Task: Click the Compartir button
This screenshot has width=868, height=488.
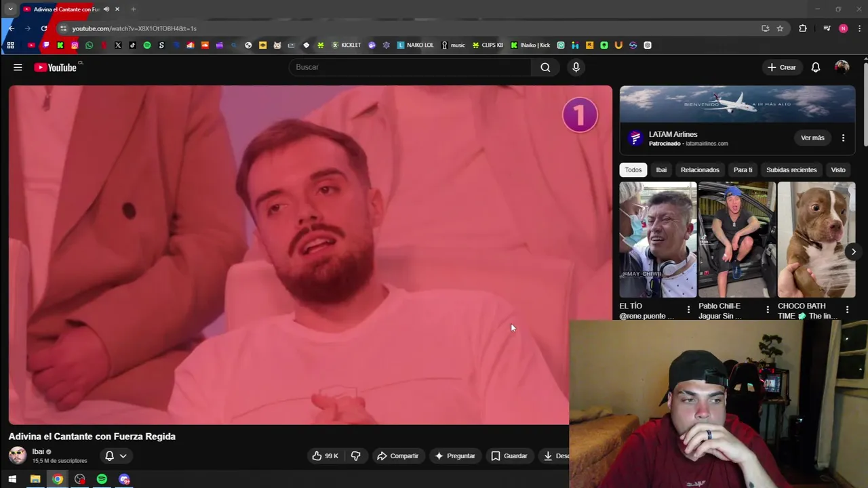Action: (x=397, y=456)
